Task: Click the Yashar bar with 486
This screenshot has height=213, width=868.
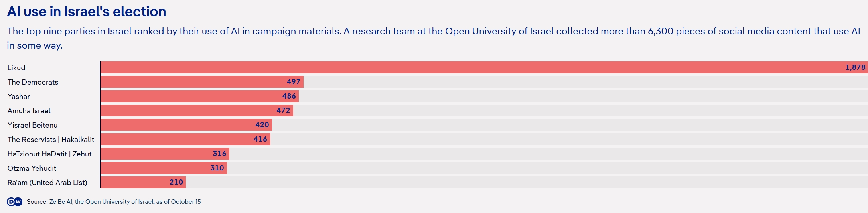Action: click(199, 96)
